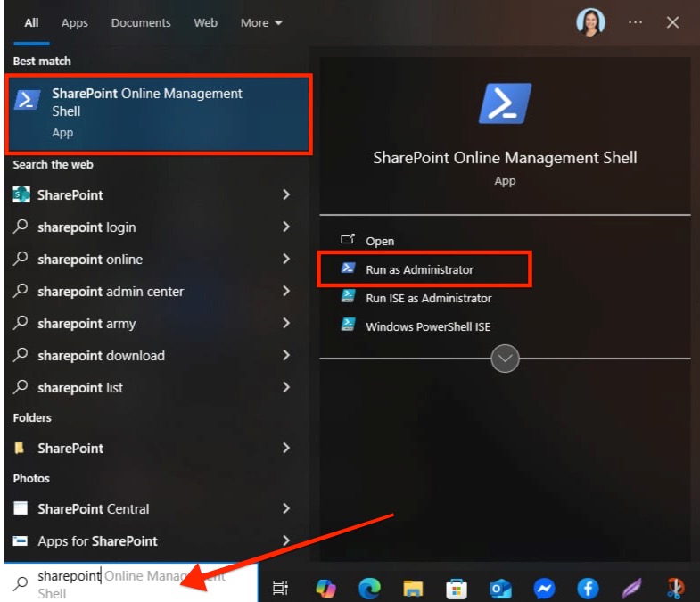Expand the sharepoint army suggestion arrow
The height and width of the screenshot is (602, 700).
286,323
